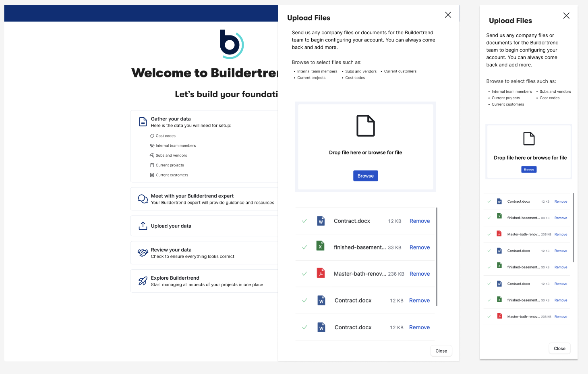Click the rocket icon for Explore Buildertrend
The image size is (588, 374).
(x=143, y=281)
